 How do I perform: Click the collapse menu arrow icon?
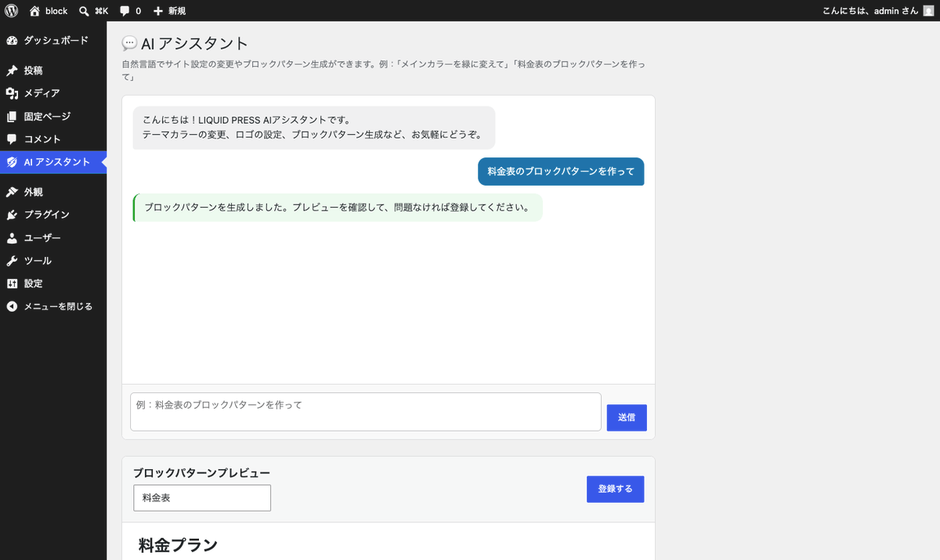[x=12, y=306]
